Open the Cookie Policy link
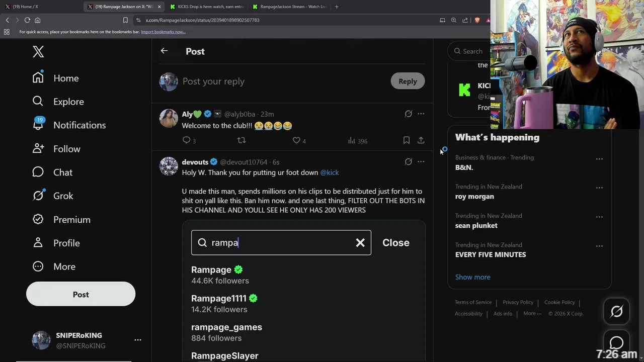Viewport: 644px width, 362px height. coord(559,302)
